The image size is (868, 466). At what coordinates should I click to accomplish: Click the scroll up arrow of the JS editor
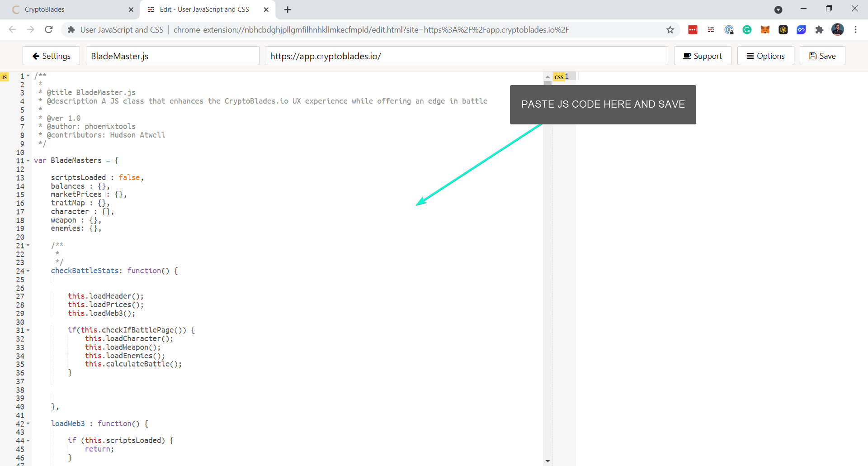[x=547, y=76]
